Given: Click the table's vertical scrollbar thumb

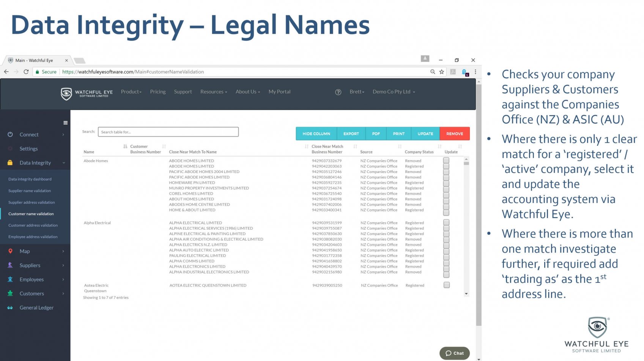Looking at the screenshot, I should (466, 163).
